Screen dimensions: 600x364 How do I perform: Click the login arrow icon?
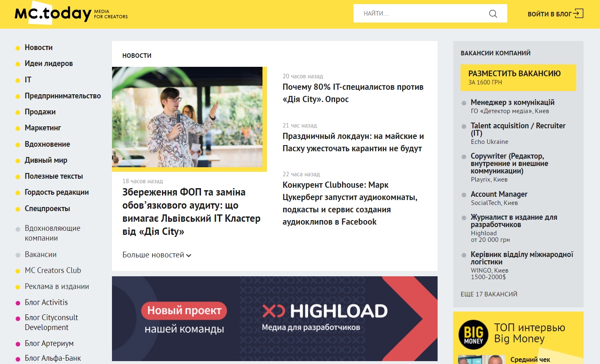578,14
